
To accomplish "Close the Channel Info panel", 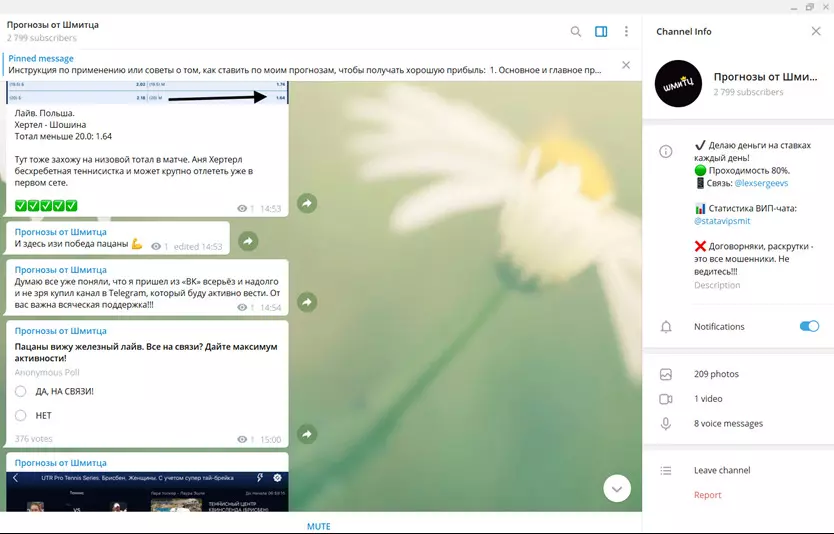I will point(816,31).
